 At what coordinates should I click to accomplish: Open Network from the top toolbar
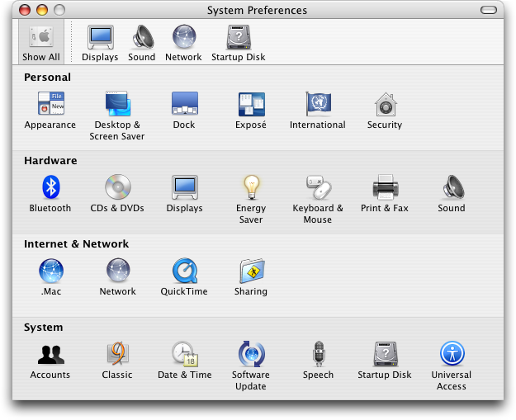[x=183, y=43]
